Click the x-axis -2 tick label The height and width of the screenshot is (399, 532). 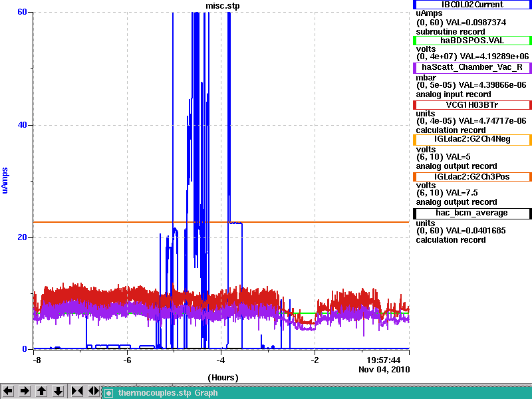click(315, 360)
